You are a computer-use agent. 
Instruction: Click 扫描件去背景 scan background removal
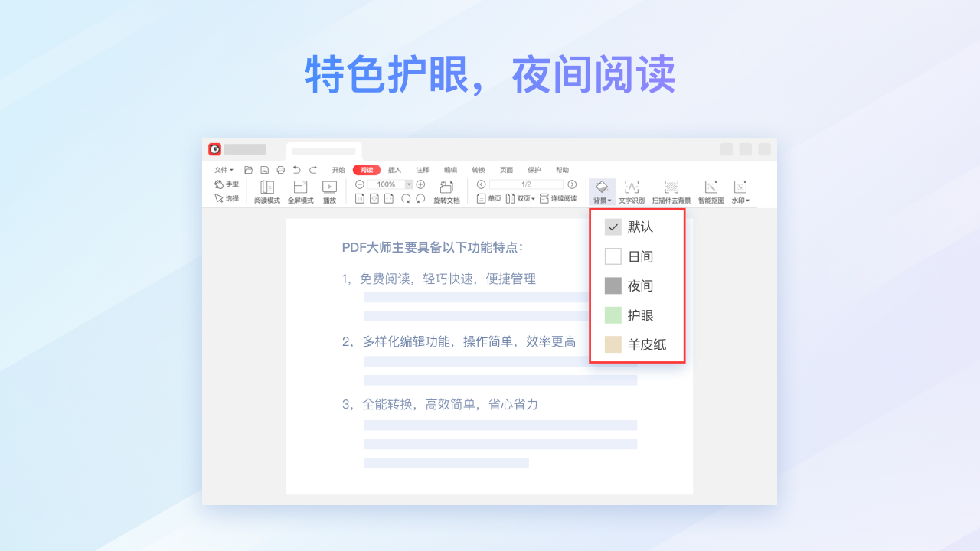pos(671,187)
